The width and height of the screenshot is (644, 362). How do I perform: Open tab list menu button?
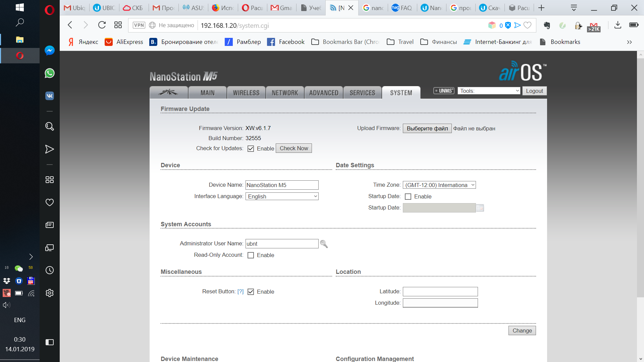click(x=574, y=8)
